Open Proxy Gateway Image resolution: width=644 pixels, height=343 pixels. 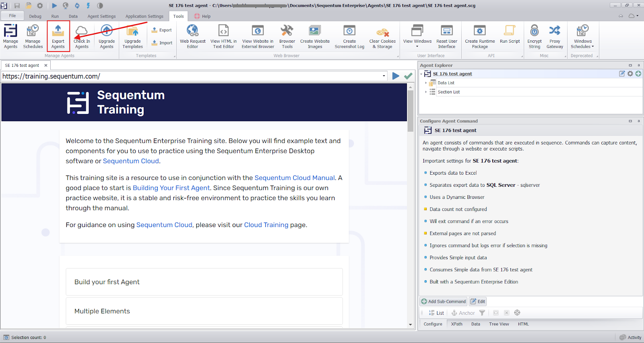(x=555, y=36)
